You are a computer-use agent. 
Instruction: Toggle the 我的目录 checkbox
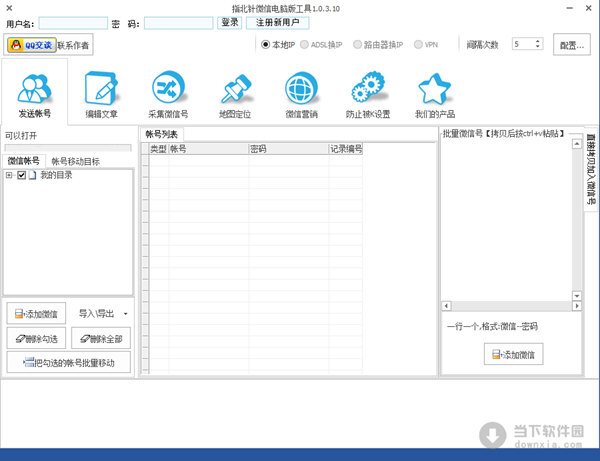pos(21,175)
